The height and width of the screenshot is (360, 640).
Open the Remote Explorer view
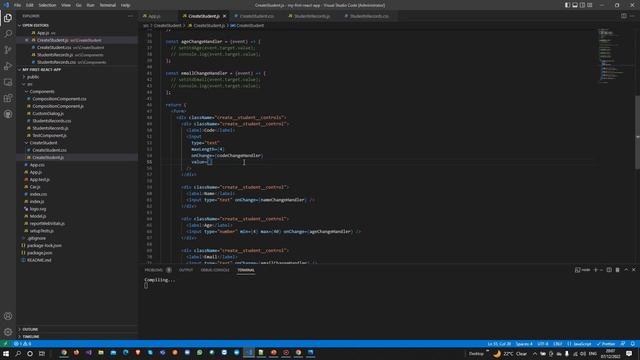[8, 82]
